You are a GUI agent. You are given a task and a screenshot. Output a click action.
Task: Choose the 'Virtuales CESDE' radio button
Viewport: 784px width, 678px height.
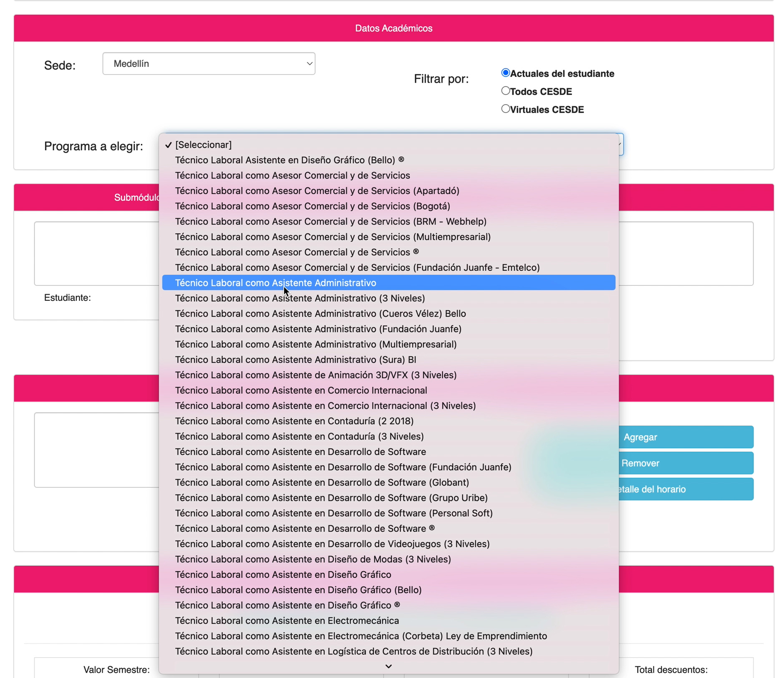505,109
